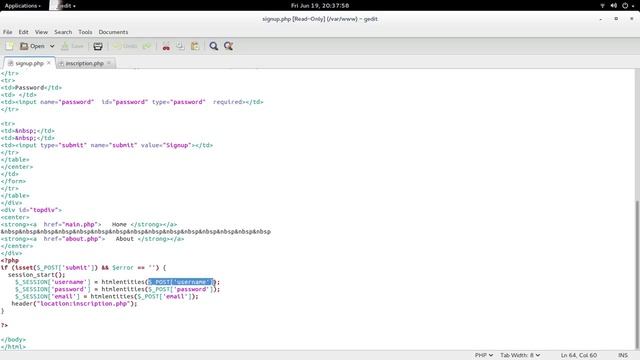Open Find and Replace icon
This screenshot has height=360, width=640.
click(228, 46)
